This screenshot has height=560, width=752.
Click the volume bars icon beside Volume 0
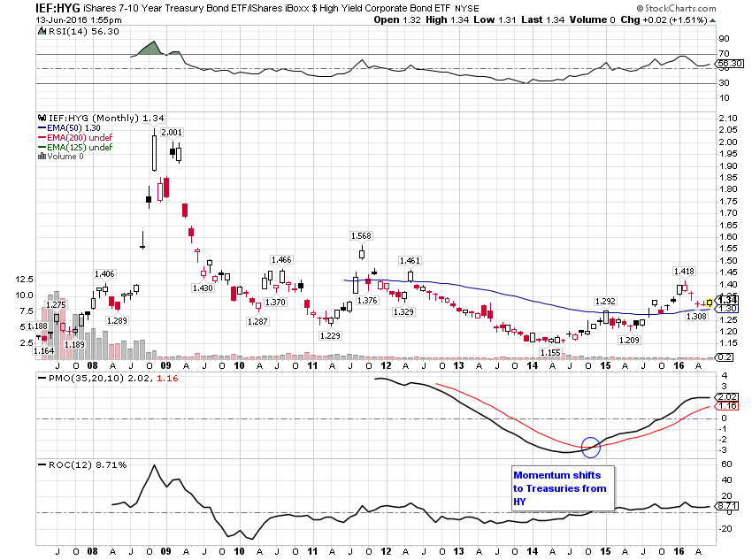42,157
